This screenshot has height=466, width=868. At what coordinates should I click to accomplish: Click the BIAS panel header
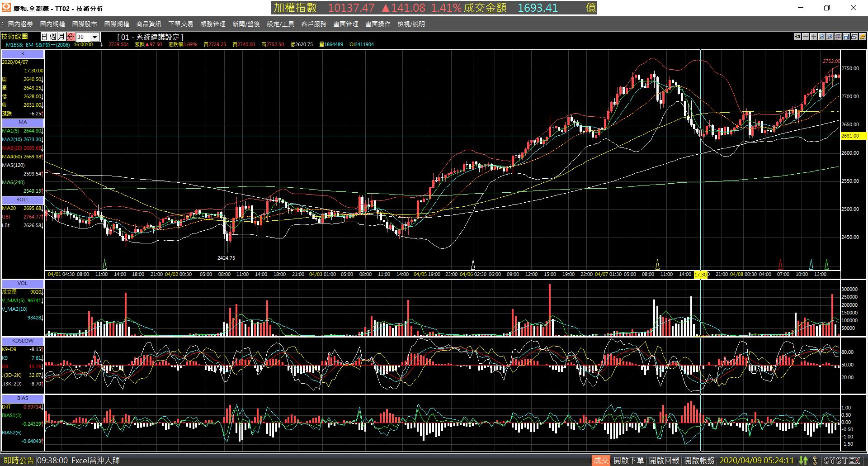coord(23,399)
